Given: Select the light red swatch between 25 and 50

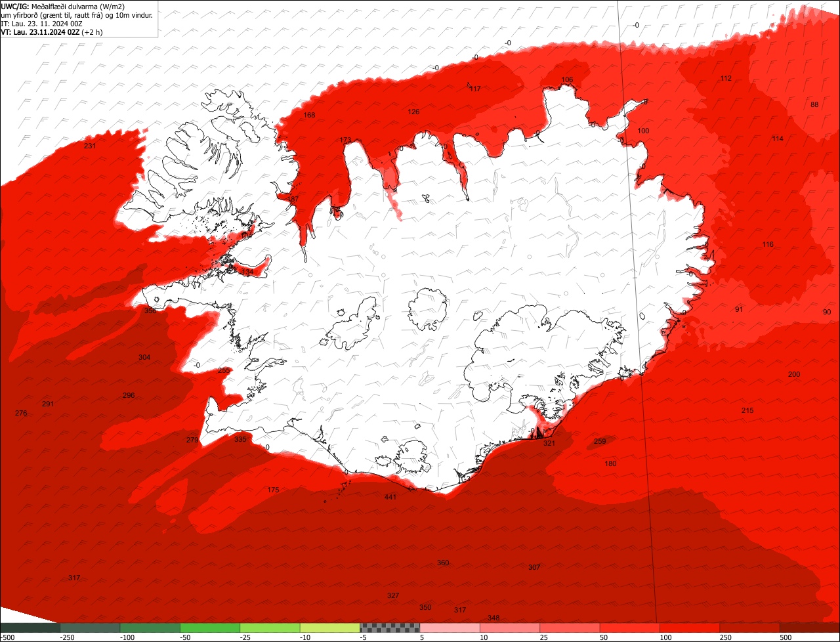Looking at the screenshot, I should coord(570,628).
